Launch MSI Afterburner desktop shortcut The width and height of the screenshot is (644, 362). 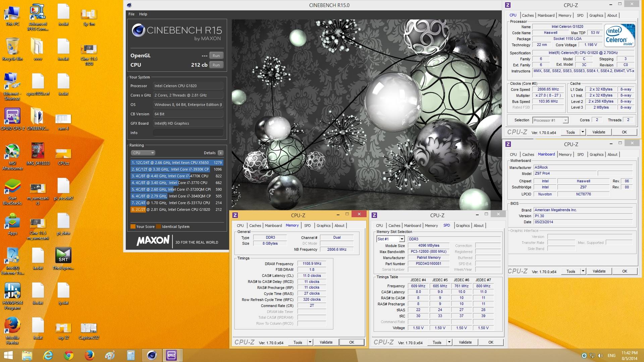coord(12,157)
